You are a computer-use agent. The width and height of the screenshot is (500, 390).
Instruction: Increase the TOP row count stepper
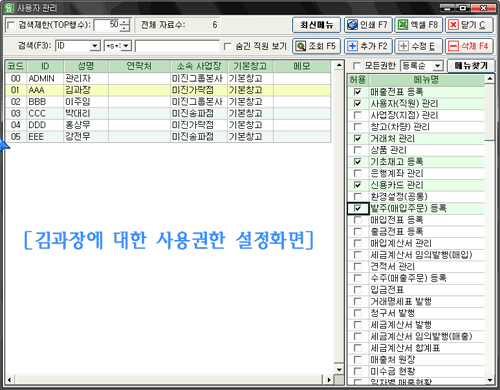(x=124, y=22)
